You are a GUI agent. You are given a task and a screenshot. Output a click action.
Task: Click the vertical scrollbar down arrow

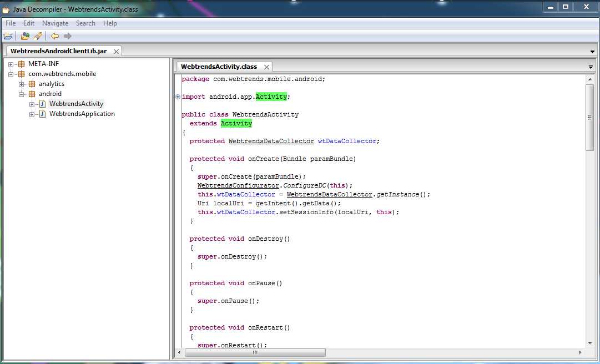tap(589, 343)
